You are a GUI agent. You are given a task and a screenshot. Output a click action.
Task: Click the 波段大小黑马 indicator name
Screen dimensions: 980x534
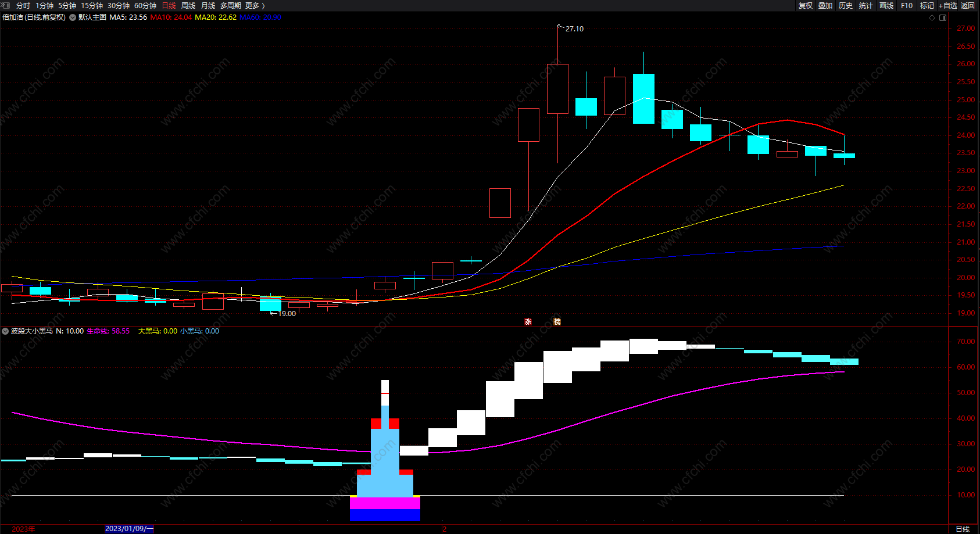tap(32, 331)
